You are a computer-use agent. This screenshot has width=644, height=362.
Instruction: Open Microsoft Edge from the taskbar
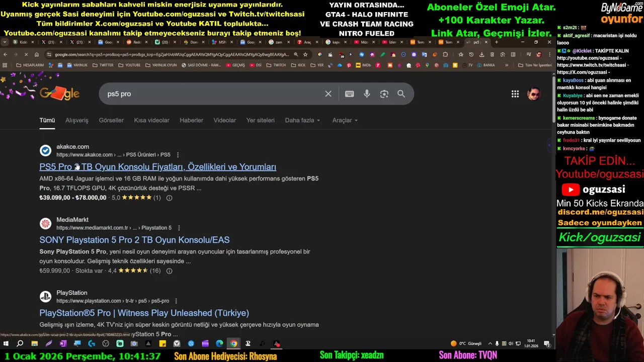[x=219, y=344]
